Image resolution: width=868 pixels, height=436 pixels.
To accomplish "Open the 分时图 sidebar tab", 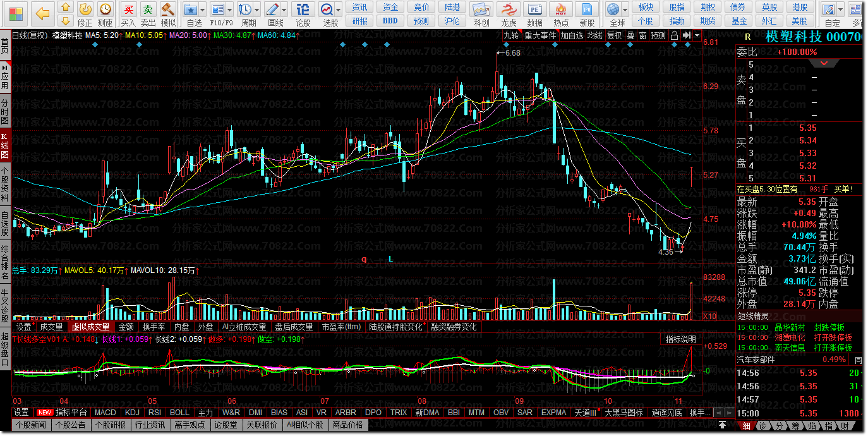I will point(5,111).
